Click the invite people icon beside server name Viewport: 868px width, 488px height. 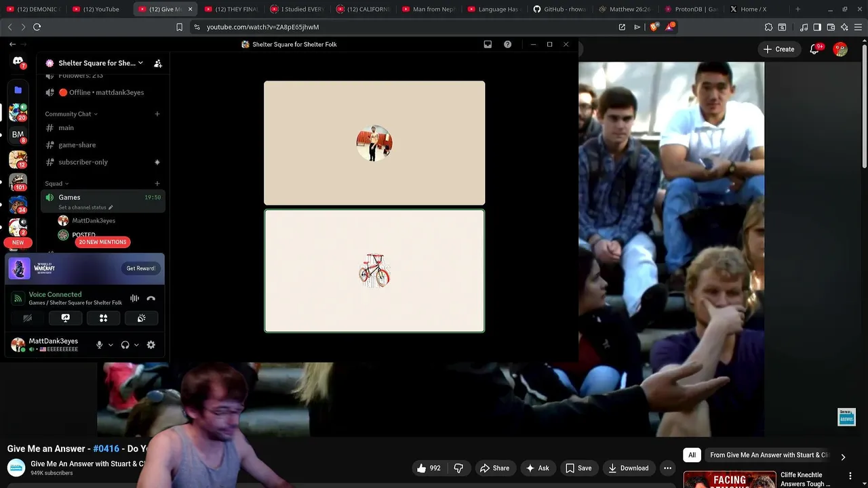(x=158, y=63)
